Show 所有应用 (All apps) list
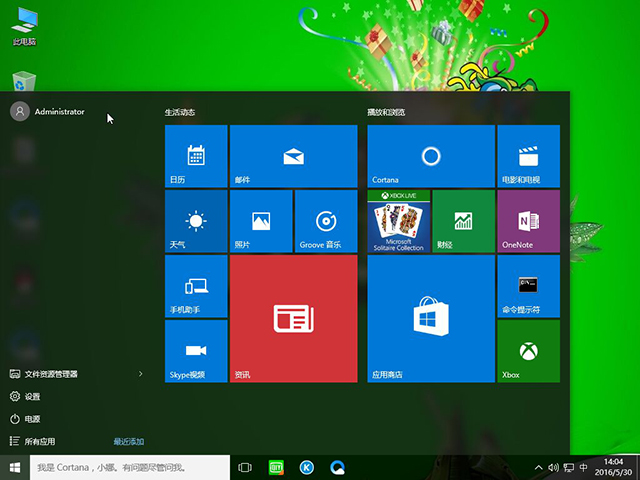 [40, 441]
